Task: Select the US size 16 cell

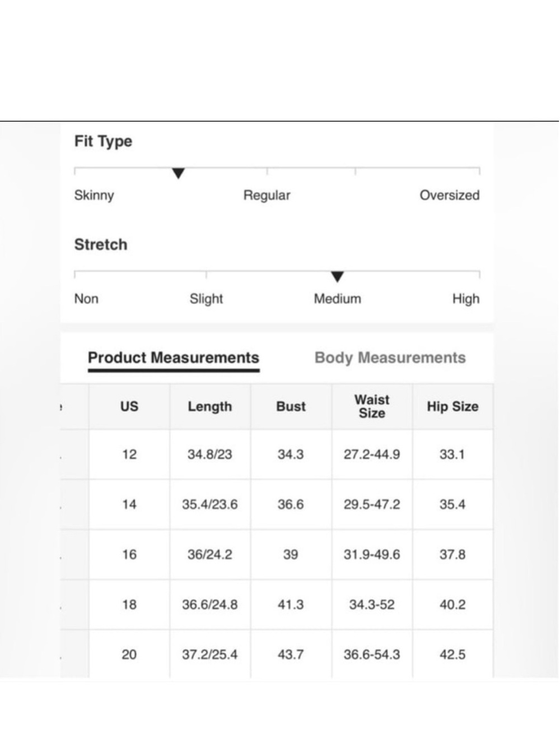Action: coord(129,555)
